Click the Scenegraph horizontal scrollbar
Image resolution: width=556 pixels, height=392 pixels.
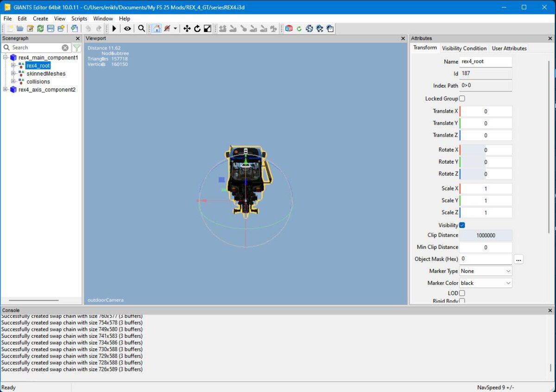coord(33,301)
